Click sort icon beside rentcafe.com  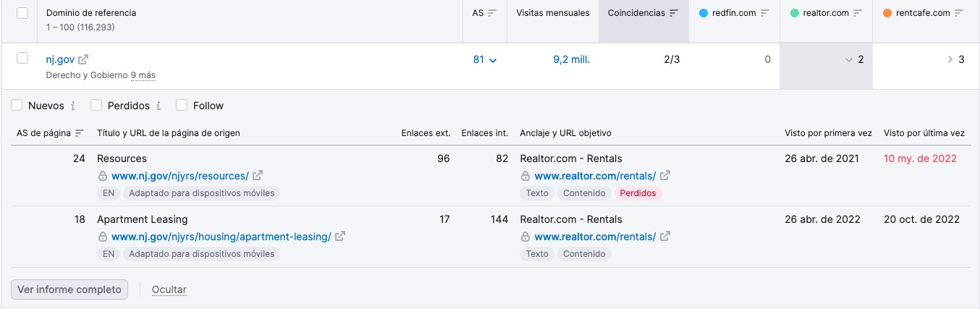point(959,13)
